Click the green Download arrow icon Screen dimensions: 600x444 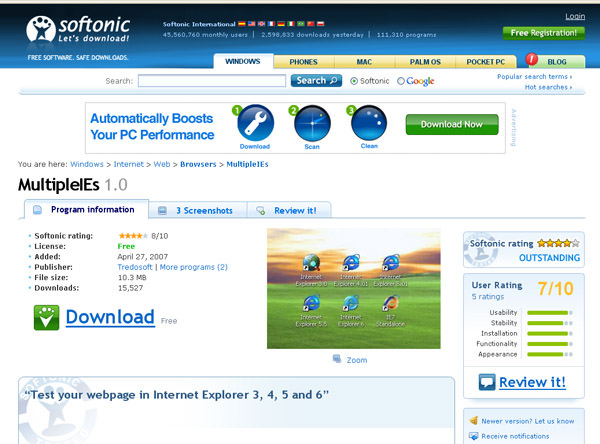pos(46,317)
